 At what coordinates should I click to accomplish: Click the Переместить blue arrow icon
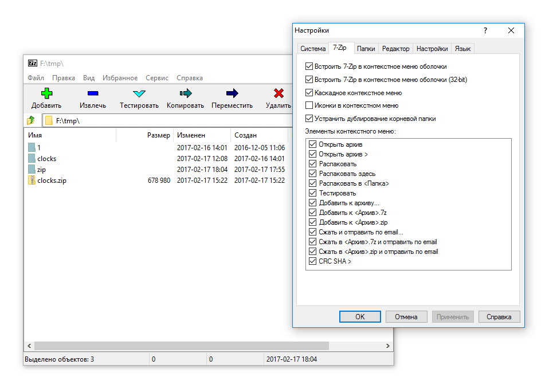pos(232,93)
